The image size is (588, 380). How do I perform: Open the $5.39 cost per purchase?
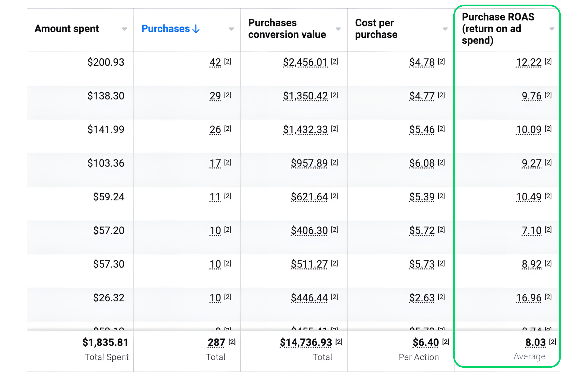click(422, 197)
